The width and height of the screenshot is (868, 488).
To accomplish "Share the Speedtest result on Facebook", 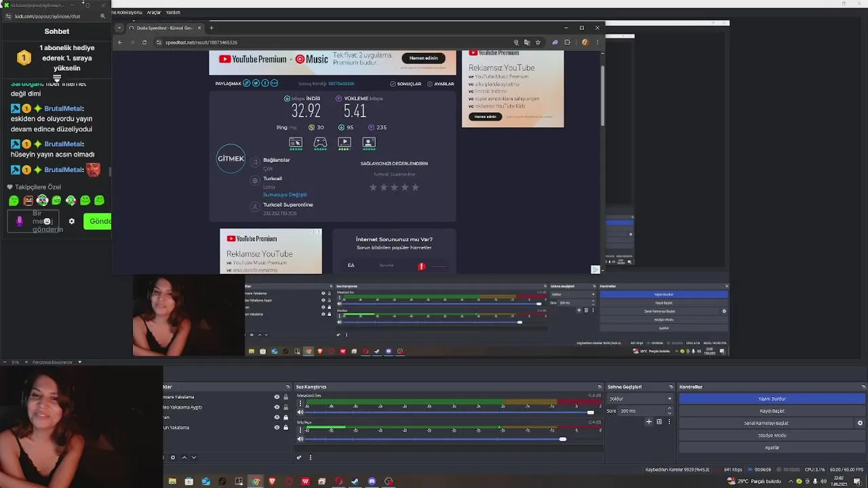I will [x=265, y=83].
